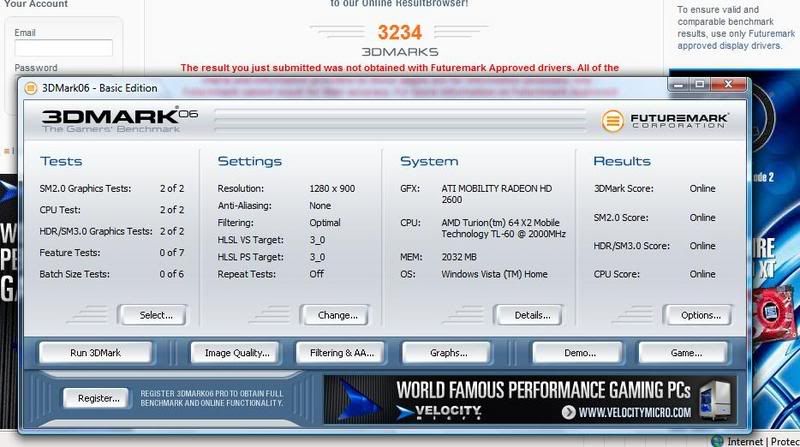The height and width of the screenshot is (447, 800).
Task: Maximize the 3DMark06 window
Action: pos(699,84)
